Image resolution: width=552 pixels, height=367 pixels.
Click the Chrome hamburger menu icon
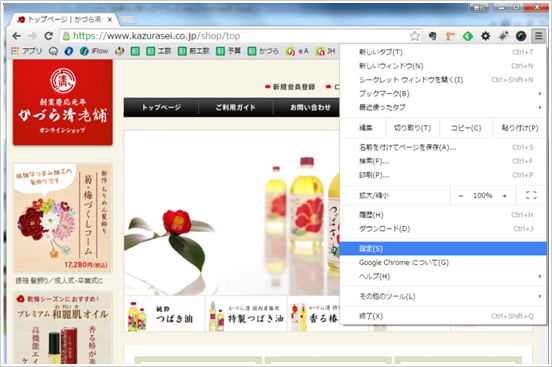(539, 36)
